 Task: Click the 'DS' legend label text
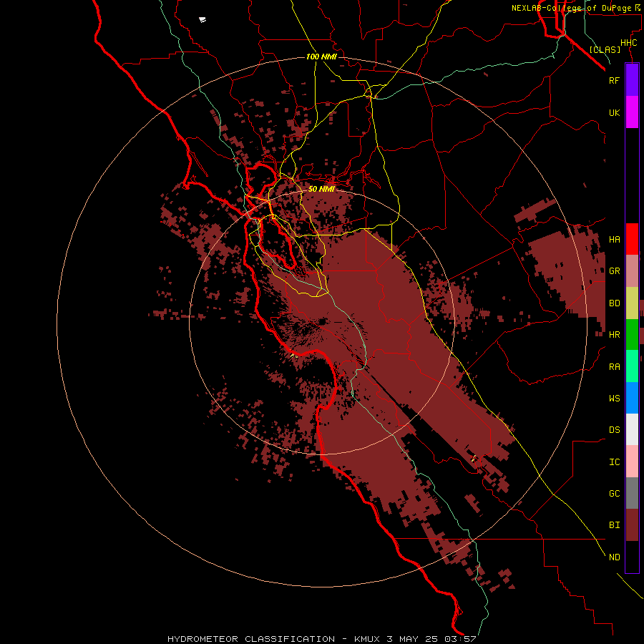pos(614,429)
